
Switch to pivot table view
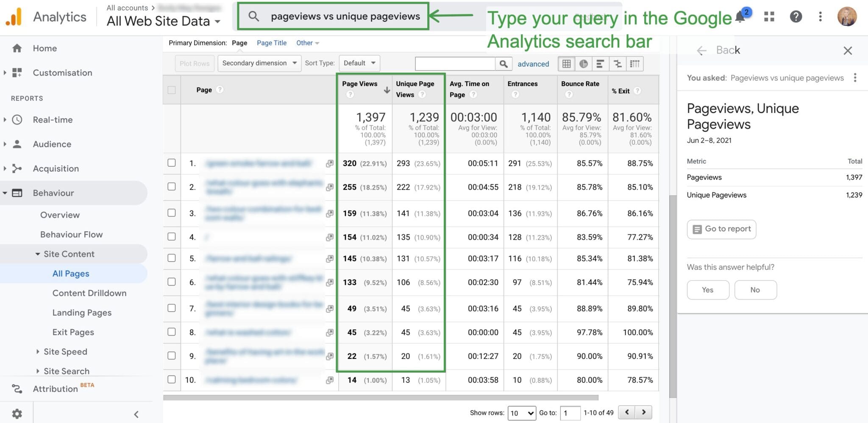tap(634, 64)
